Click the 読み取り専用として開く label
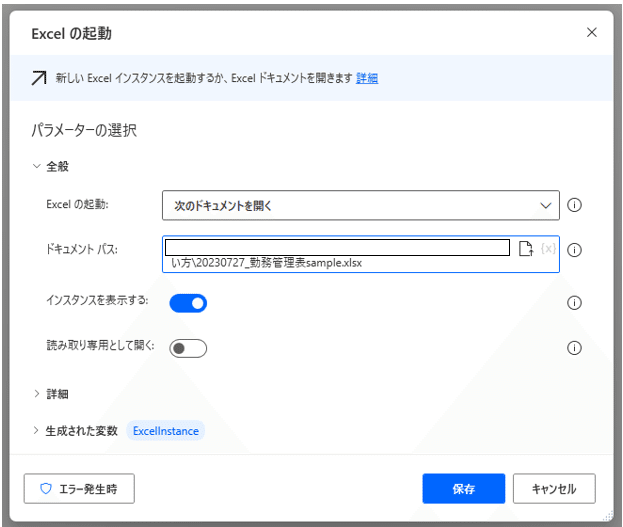The width and height of the screenshot is (623, 527). coord(101,345)
